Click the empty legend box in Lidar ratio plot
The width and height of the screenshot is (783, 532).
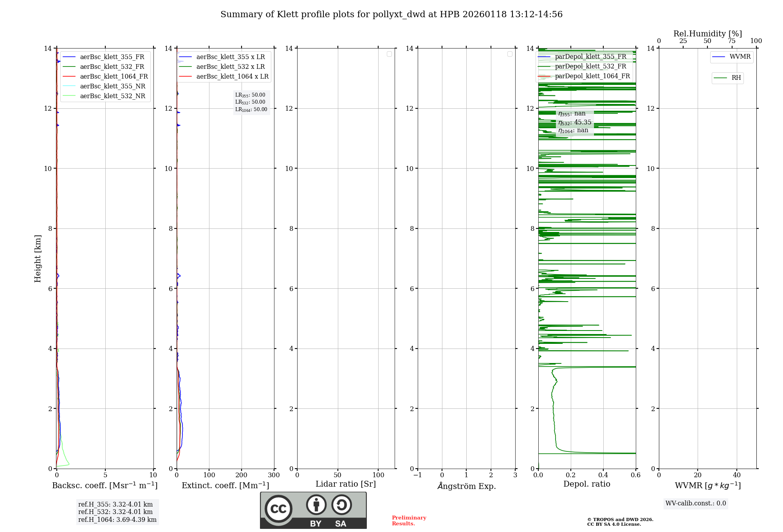[x=389, y=54]
